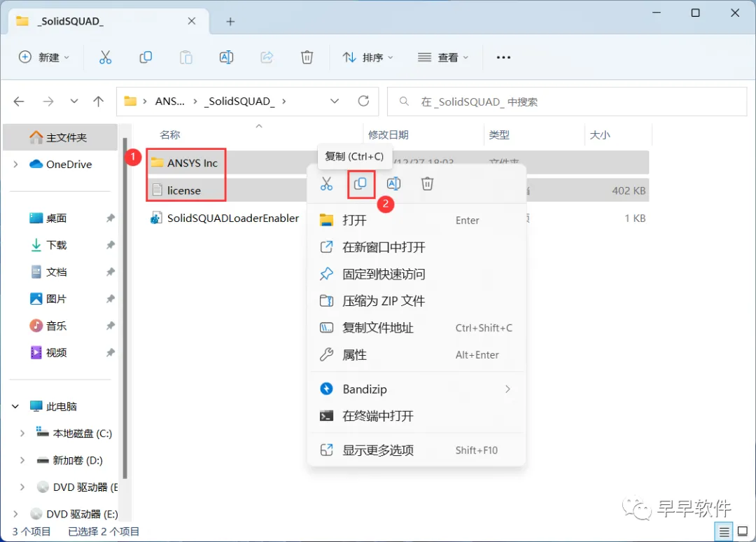756x542 pixels.
Task: Click the Delete icon in the context menu
Action: pyautogui.click(x=427, y=183)
